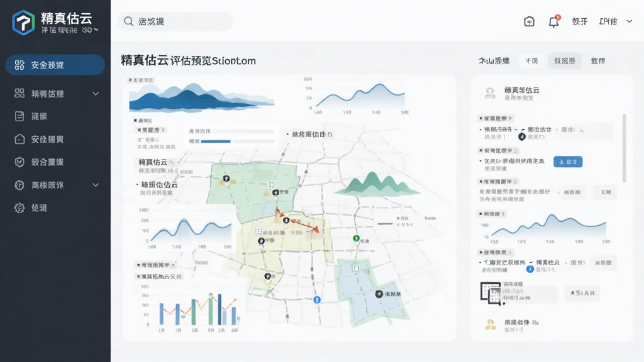Click the yellow people icon in the right panel
The width and height of the screenshot is (644, 362).
[491, 325]
